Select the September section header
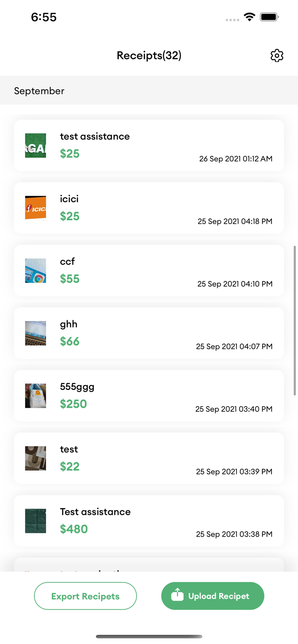The image size is (298, 644). [x=39, y=91]
